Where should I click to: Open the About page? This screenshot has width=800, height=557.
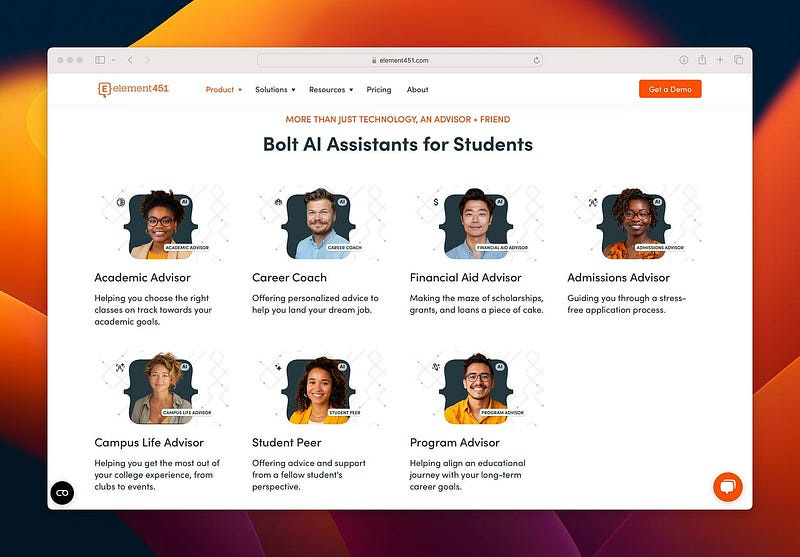[417, 90]
